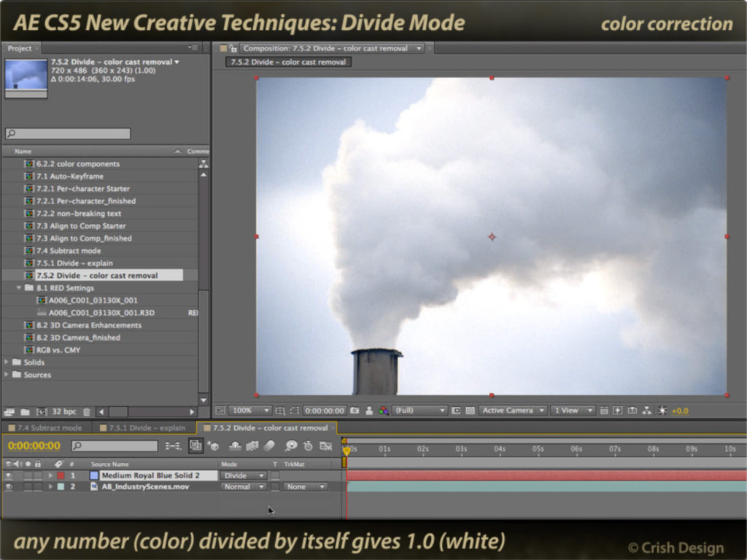This screenshot has height=560, width=747.
Task: Click the Fast Previews icon
Action: pyautogui.click(x=618, y=411)
